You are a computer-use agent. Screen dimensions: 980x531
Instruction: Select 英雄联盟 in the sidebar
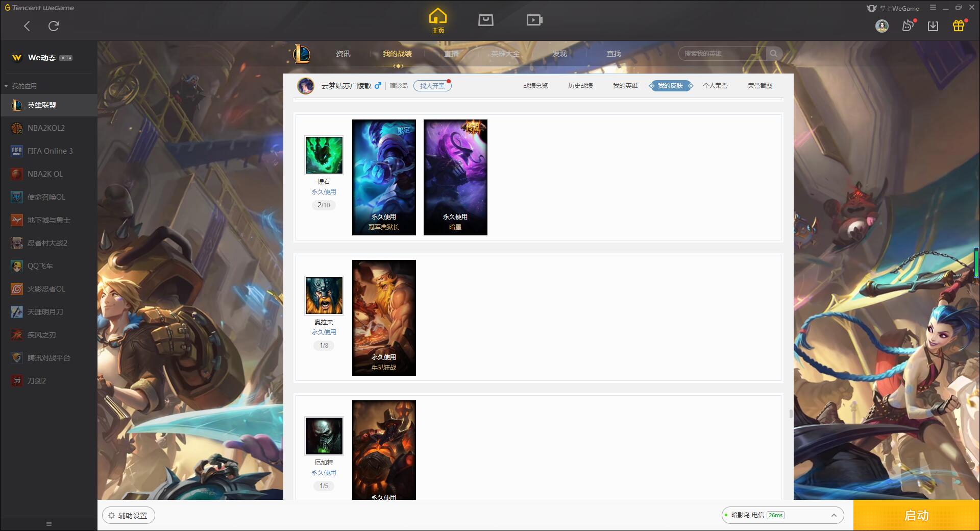tap(48, 105)
